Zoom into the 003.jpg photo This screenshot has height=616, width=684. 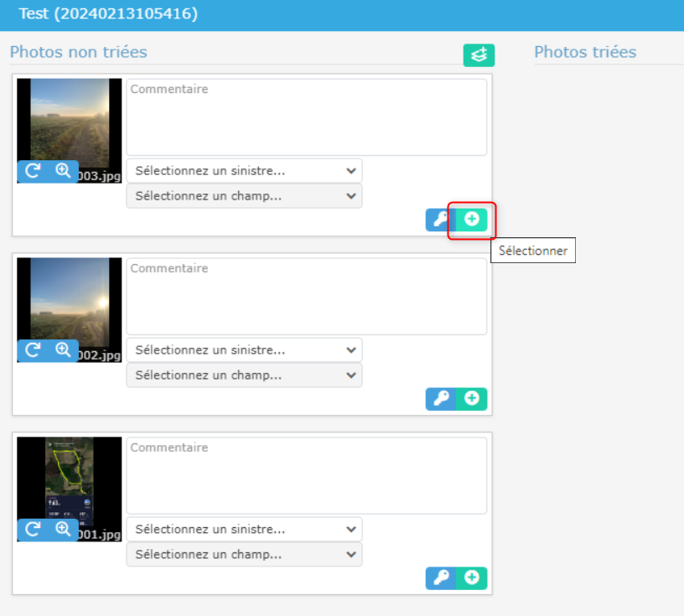tap(63, 171)
